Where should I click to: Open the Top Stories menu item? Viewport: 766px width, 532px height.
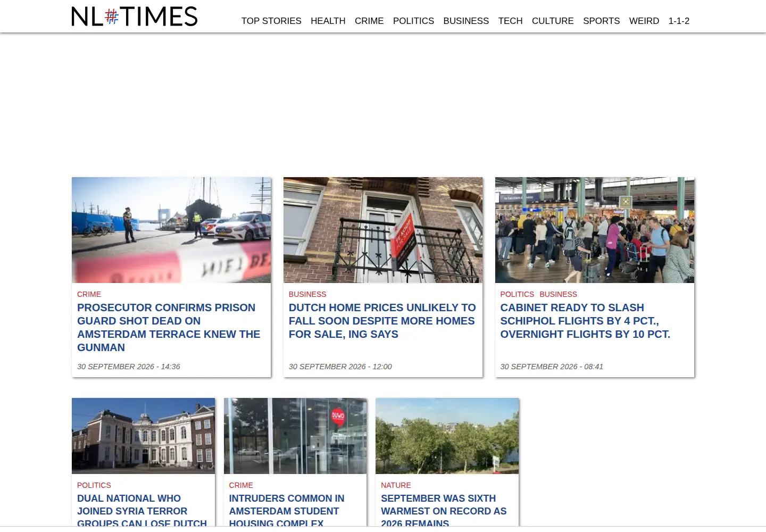(271, 21)
